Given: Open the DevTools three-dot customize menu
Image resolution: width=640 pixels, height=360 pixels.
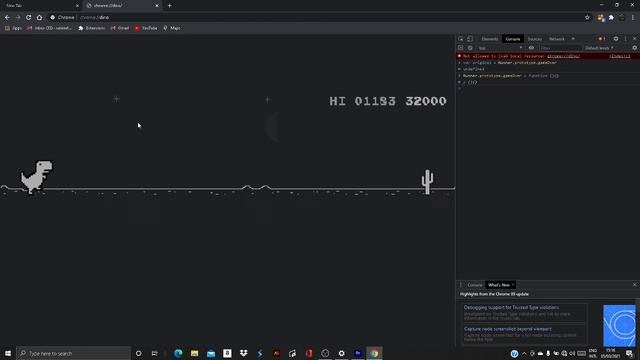Looking at the screenshot, I should point(625,39).
